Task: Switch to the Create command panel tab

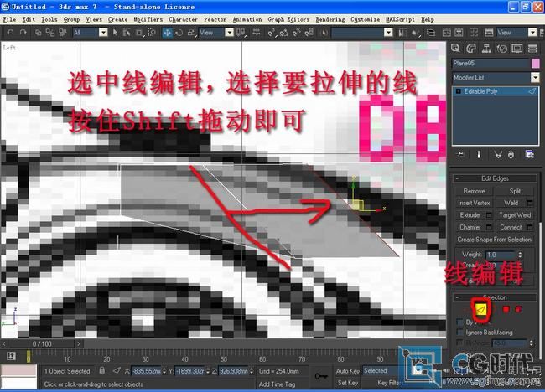Action: [x=455, y=49]
